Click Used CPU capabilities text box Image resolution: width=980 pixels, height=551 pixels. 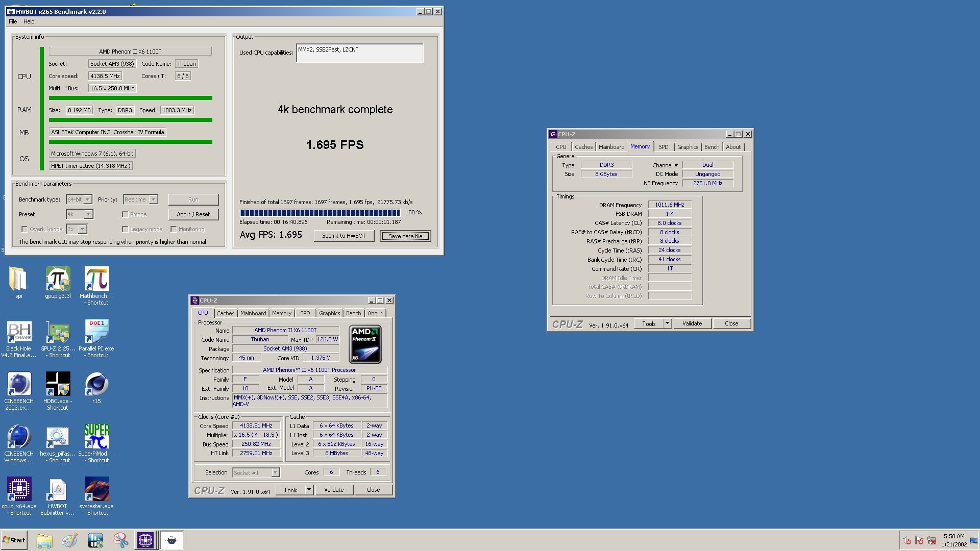(x=360, y=53)
